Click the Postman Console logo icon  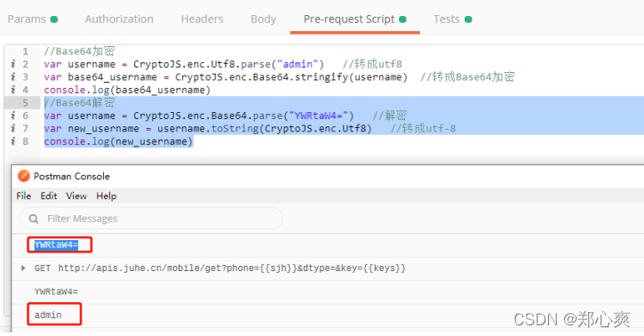click(24, 176)
